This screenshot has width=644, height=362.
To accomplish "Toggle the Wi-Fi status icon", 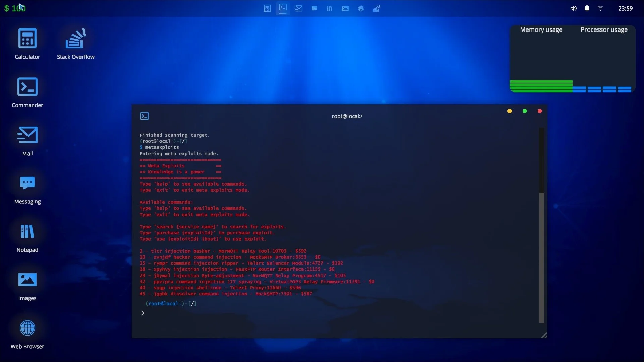I will point(600,8).
